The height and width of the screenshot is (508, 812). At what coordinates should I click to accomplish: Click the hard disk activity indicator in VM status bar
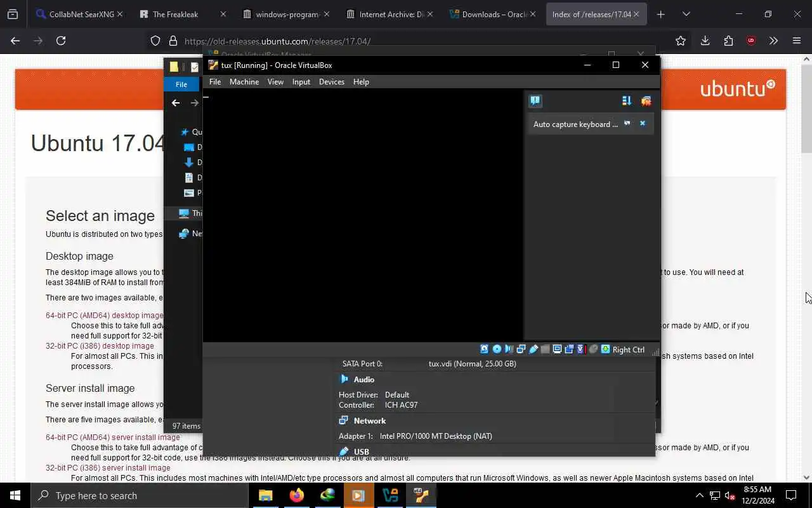485,349
